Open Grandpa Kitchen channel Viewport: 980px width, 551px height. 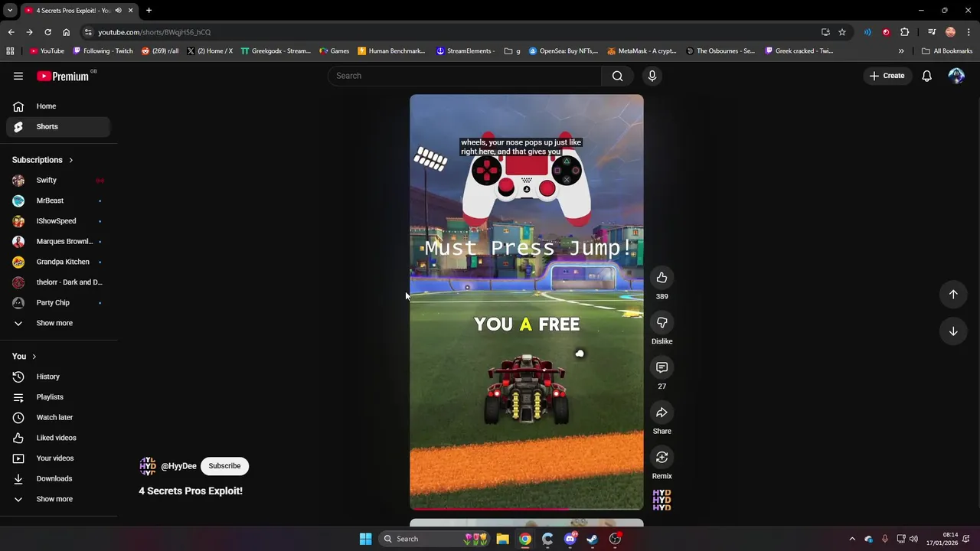[58, 262]
